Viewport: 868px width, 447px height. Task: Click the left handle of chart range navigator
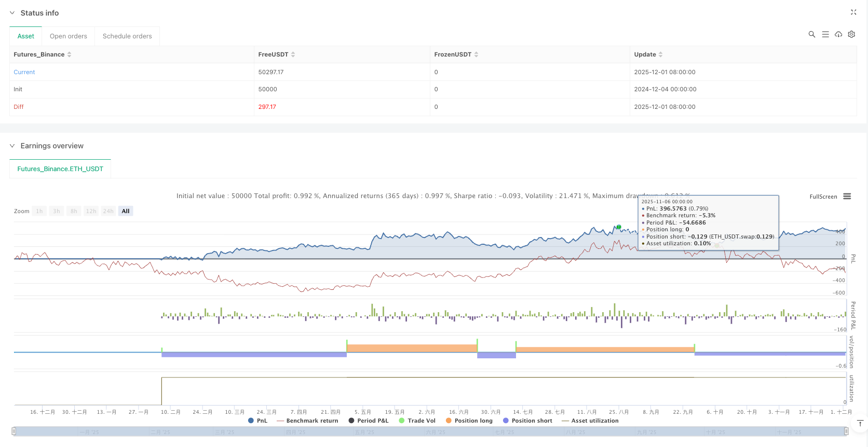pos(14,431)
